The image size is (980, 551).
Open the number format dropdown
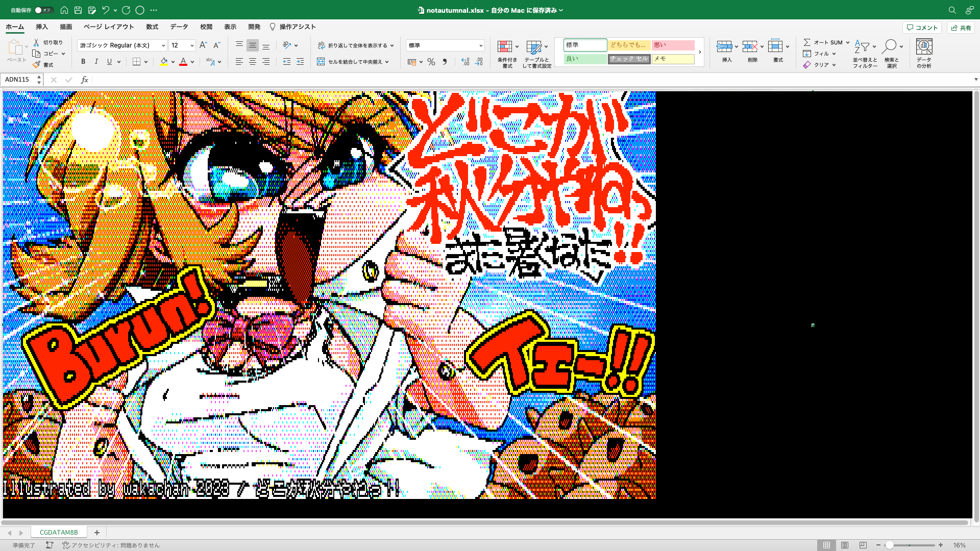480,45
